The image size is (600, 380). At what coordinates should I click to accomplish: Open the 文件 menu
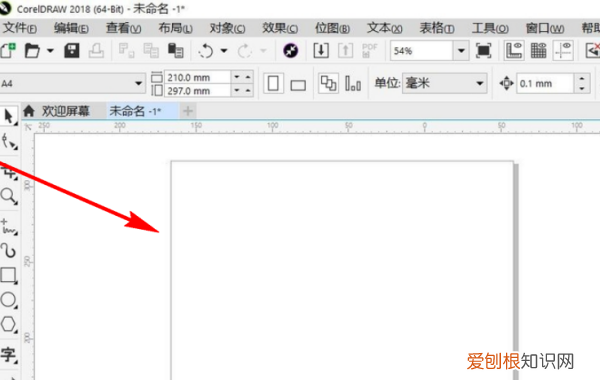point(20,28)
